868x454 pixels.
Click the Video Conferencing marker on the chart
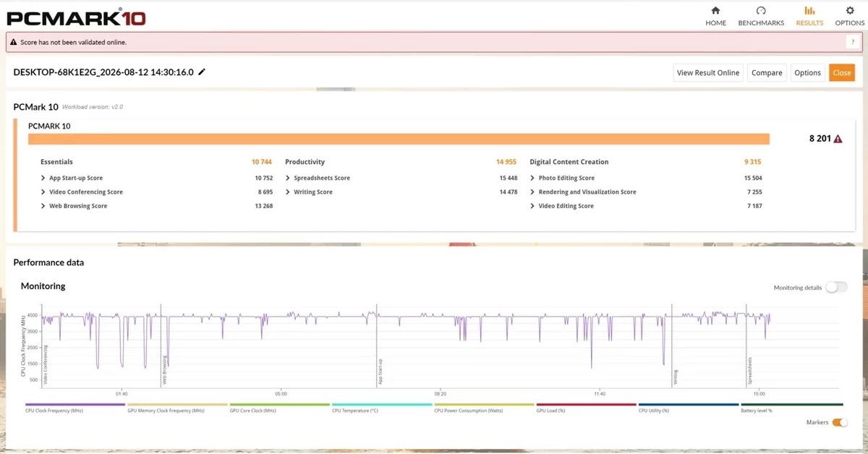(x=45, y=364)
